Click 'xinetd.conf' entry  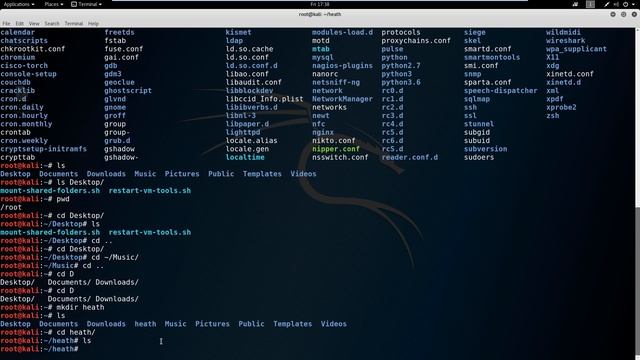point(570,74)
